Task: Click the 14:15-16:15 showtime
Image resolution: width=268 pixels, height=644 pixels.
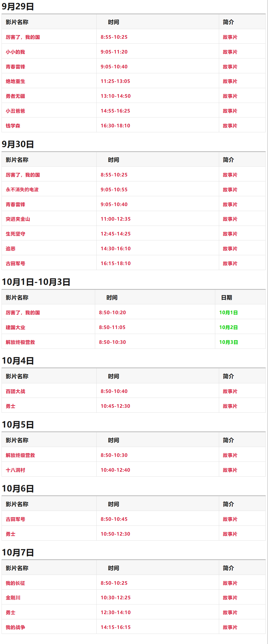Action: pos(116,627)
